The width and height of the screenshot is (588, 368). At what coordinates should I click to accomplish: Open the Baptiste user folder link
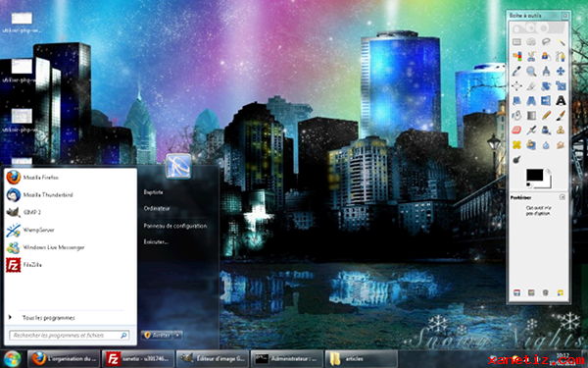coord(154,192)
